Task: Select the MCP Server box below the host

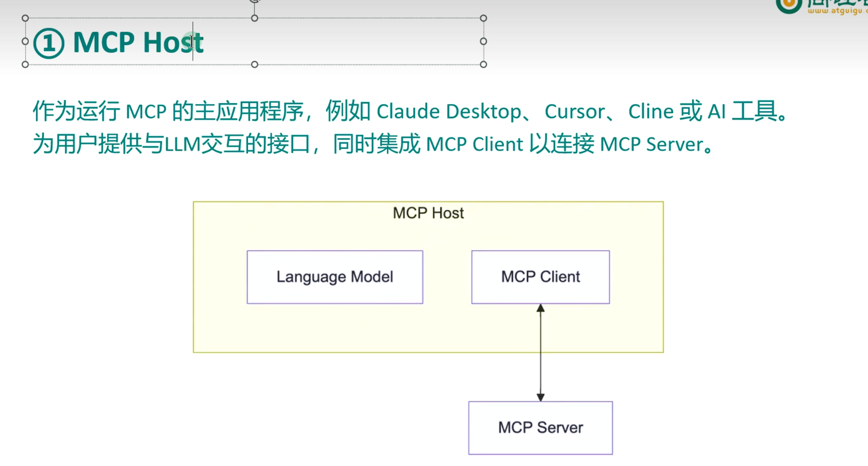Action: click(x=540, y=427)
